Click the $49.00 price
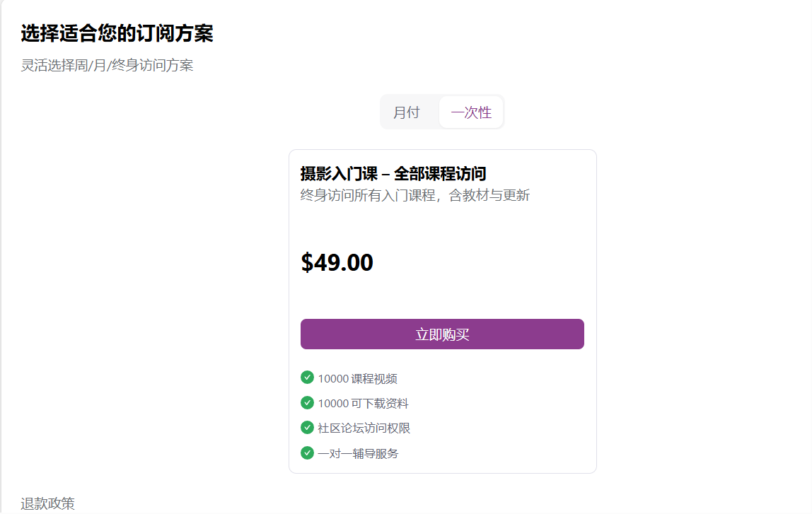 tap(337, 262)
